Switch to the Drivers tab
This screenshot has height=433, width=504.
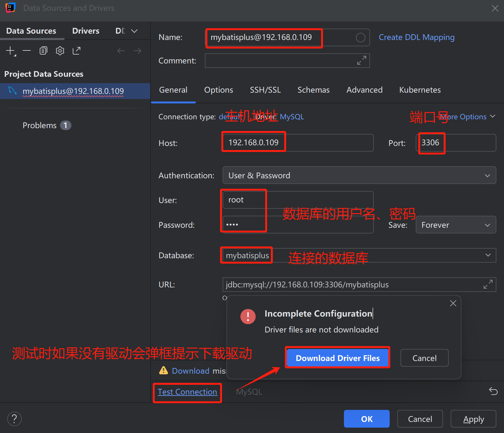(x=86, y=31)
